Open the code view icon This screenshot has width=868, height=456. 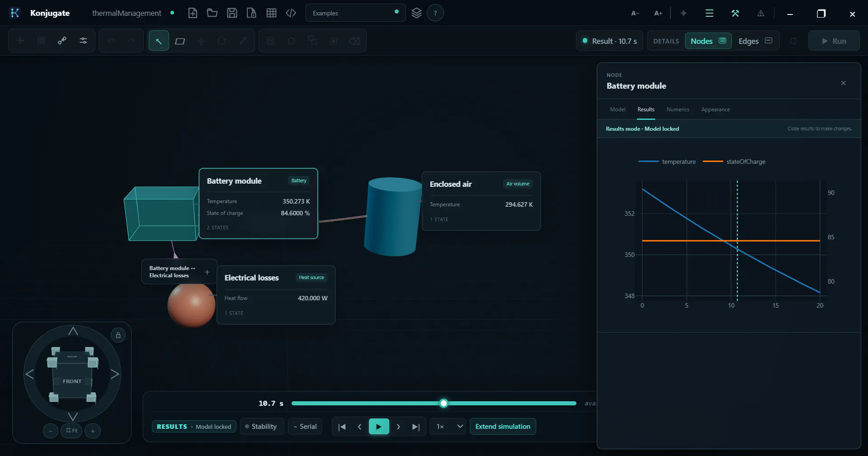tap(291, 13)
